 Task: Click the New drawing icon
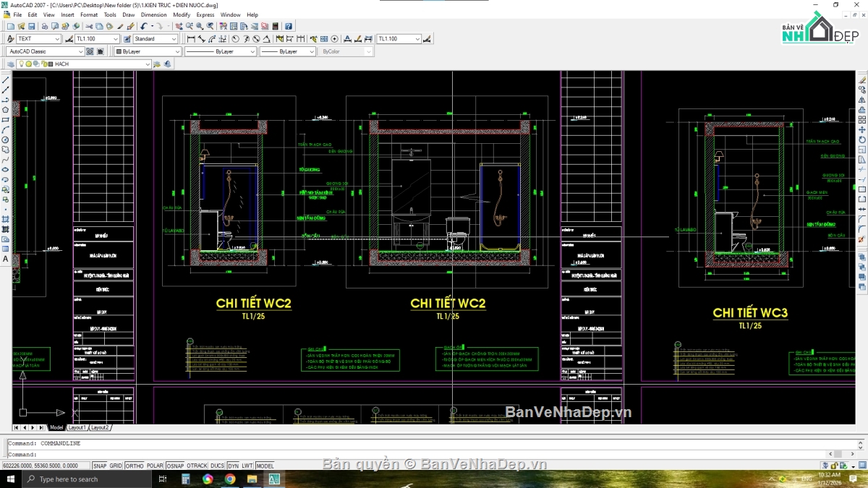tap(11, 26)
